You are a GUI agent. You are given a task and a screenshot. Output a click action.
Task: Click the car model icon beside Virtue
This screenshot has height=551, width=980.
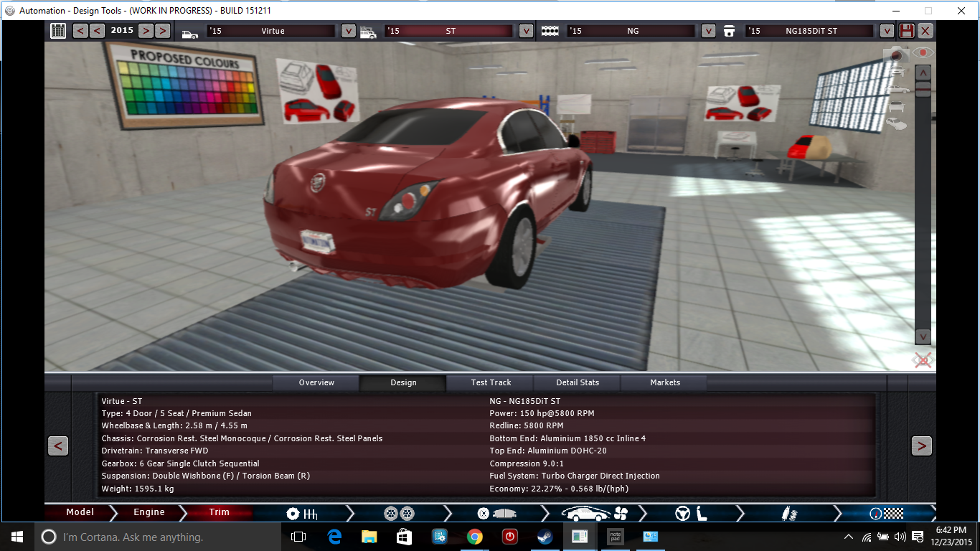tap(190, 32)
